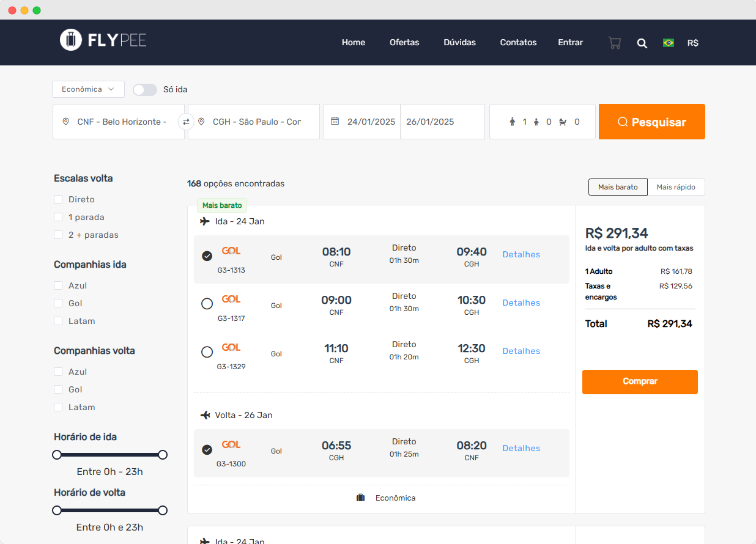Open the passengers count selector

pyautogui.click(x=542, y=122)
